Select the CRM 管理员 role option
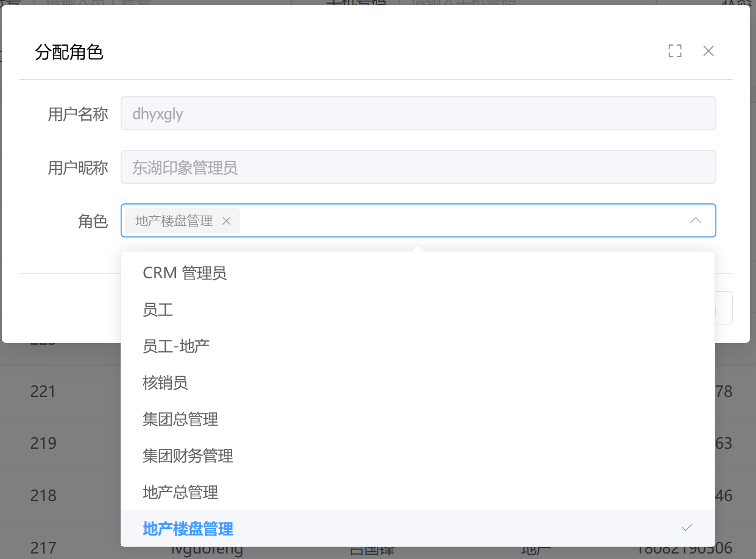Viewport: 756px width, 559px height. 185,273
